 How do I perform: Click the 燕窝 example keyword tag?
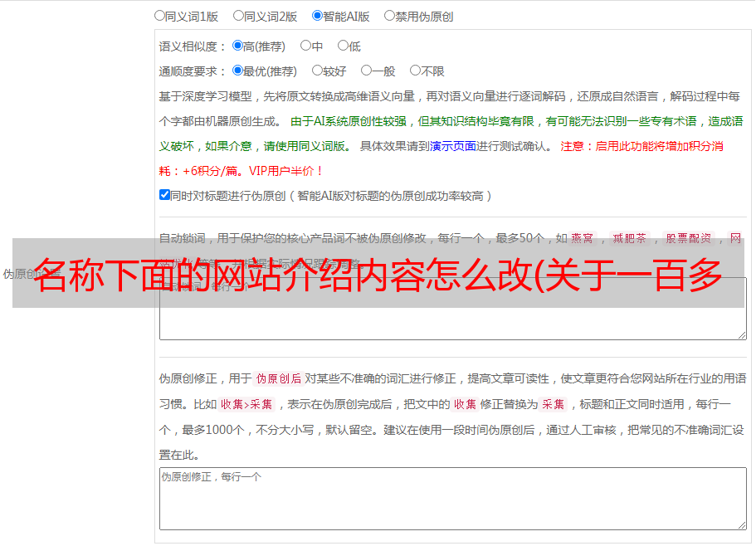pyautogui.click(x=582, y=238)
